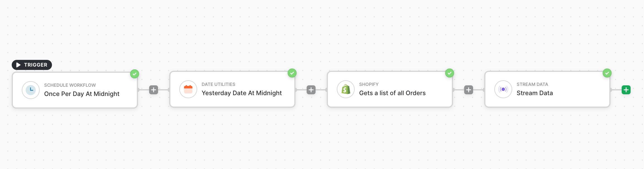Add step after Schedule Workflow node
Screen dimensions: 644x169
[154, 90]
